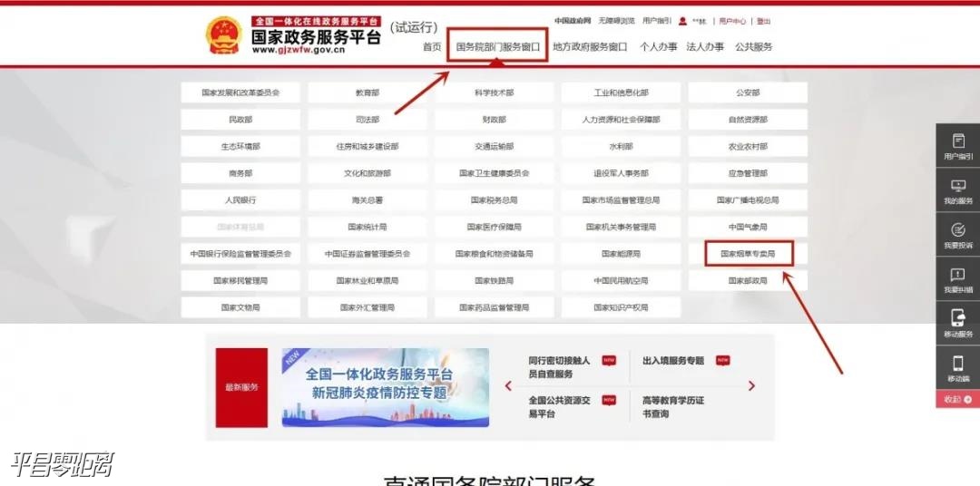Select 自然资源部
This screenshot has height=486, width=980.
[748, 120]
